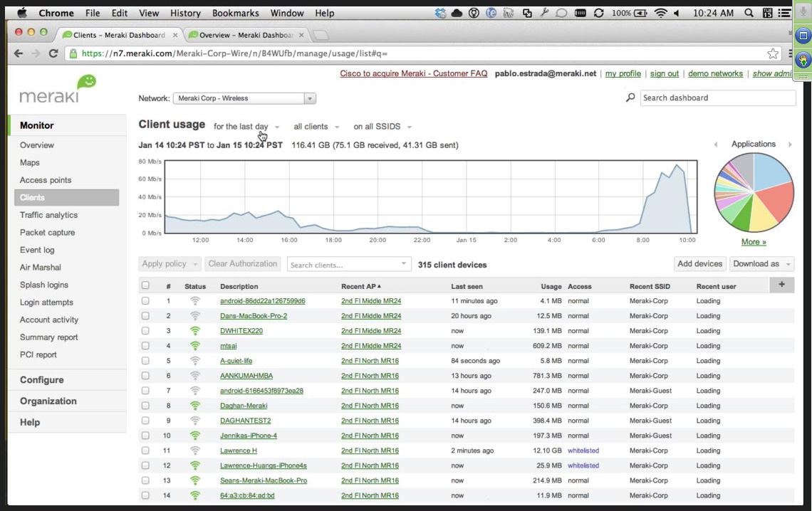Click the Wi-Fi status icon in menu bar

660,13
